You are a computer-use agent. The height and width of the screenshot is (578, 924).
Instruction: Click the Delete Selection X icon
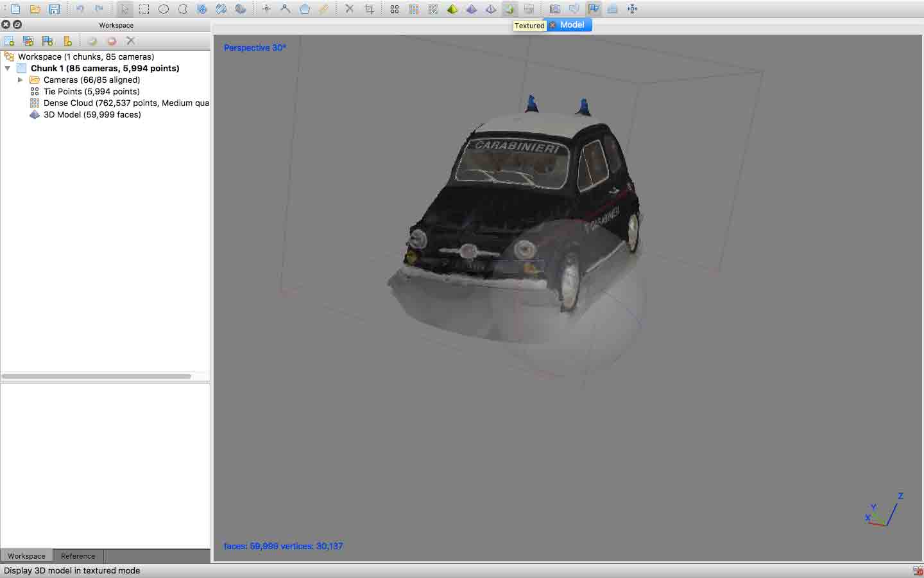(350, 9)
